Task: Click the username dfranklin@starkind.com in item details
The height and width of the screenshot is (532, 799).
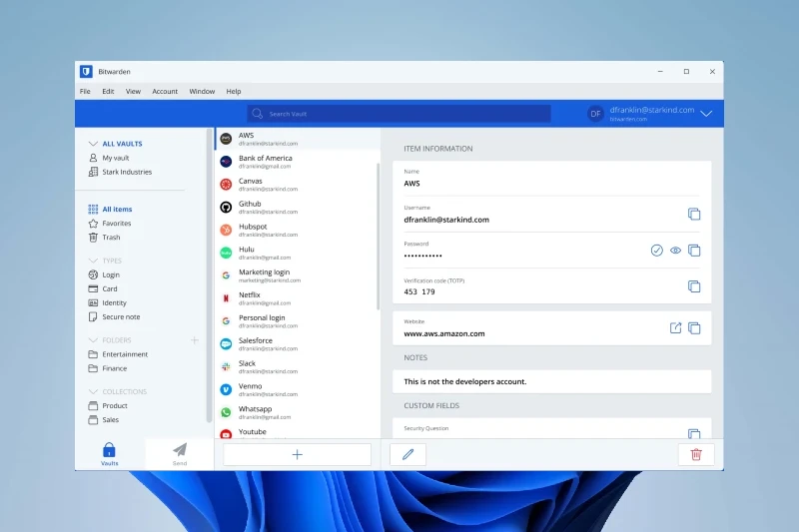Action: [446, 220]
